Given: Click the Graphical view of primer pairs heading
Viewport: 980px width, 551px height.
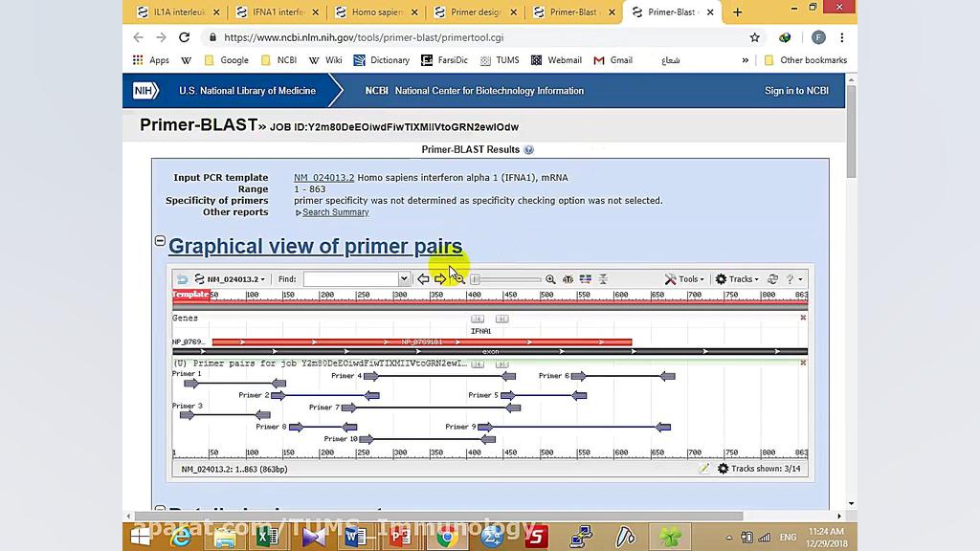Looking at the screenshot, I should tap(316, 246).
